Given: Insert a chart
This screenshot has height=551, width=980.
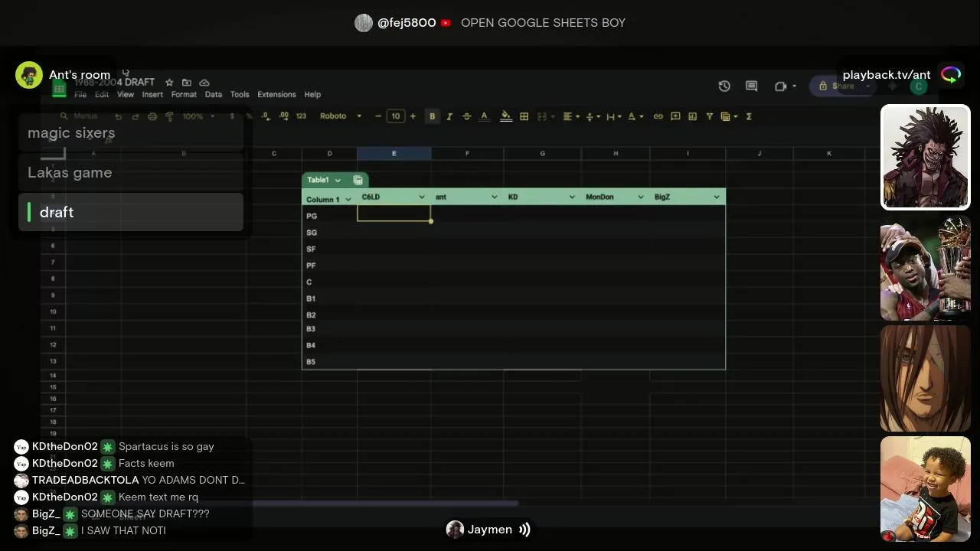Looking at the screenshot, I should tap(692, 116).
